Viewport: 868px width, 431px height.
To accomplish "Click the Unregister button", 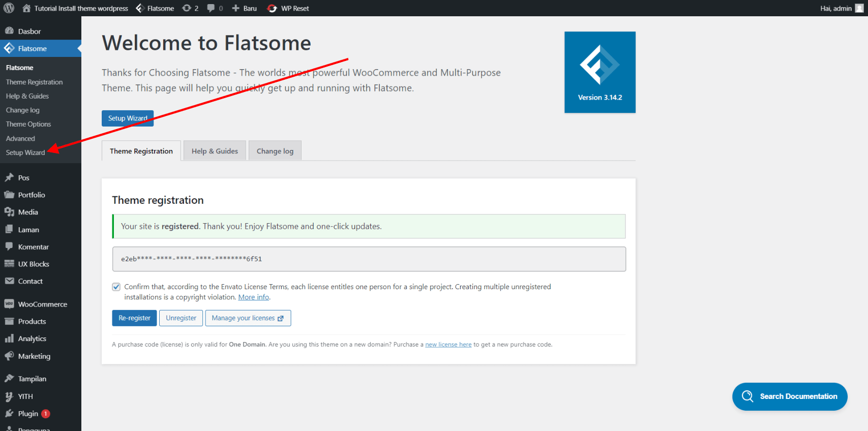I will (x=181, y=318).
